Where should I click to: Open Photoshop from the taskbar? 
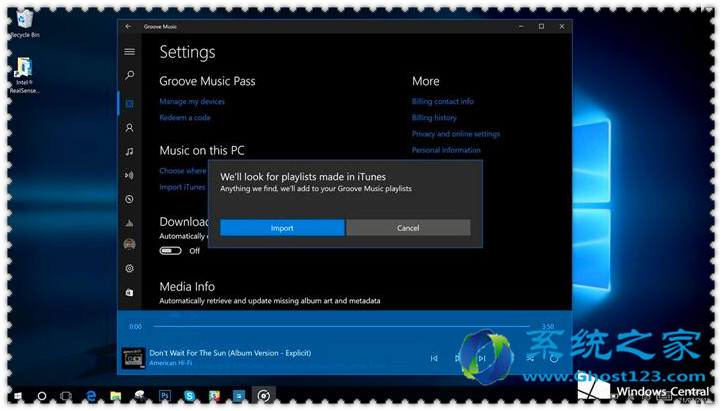pyautogui.click(x=164, y=396)
